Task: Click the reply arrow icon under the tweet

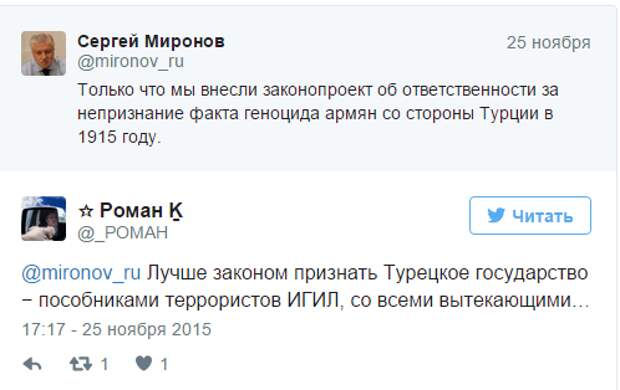Action: [32, 364]
